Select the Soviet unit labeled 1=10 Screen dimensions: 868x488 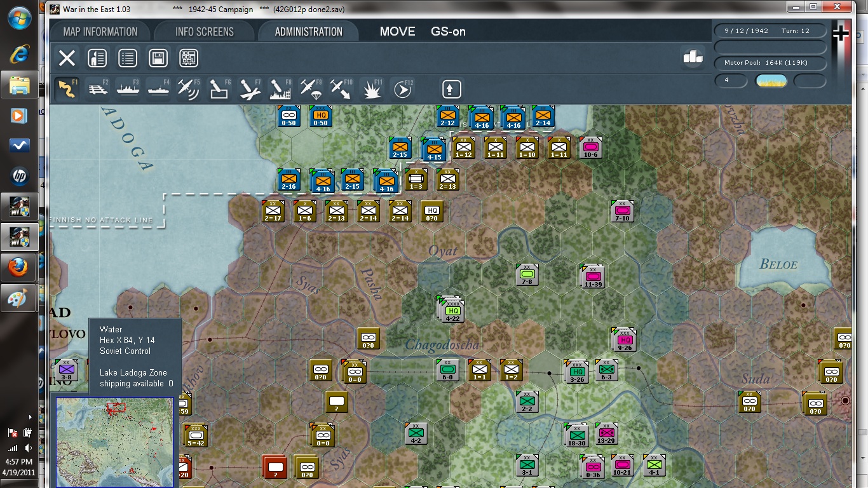[x=527, y=147]
